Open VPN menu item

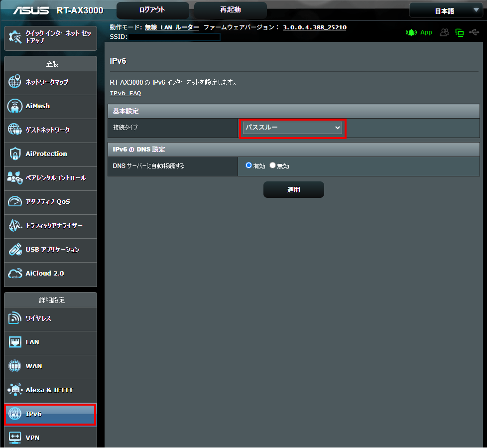tap(50, 438)
